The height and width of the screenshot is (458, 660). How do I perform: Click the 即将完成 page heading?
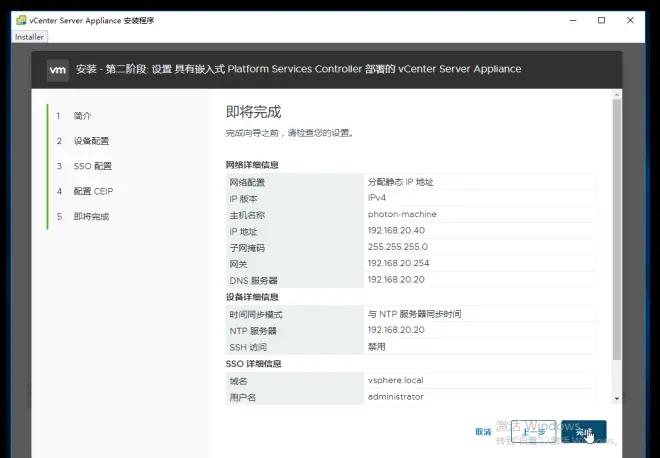pos(253,112)
